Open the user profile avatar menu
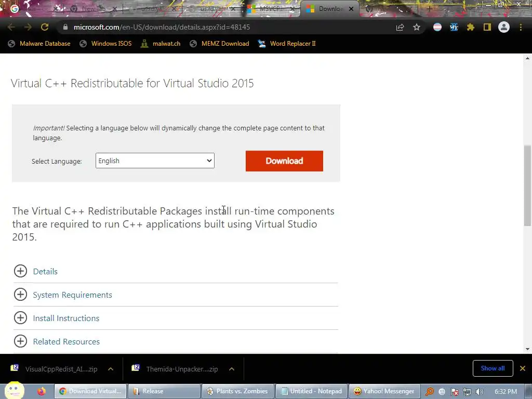The image size is (532, 399). pyautogui.click(x=504, y=27)
